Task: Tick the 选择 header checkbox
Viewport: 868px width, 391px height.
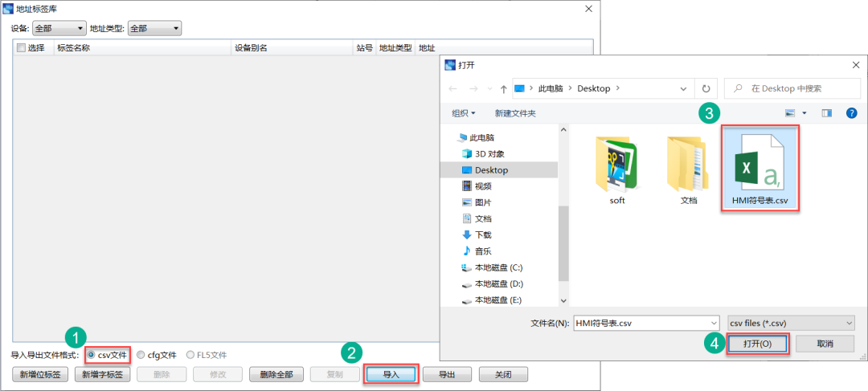Action: tap(21, 47)
